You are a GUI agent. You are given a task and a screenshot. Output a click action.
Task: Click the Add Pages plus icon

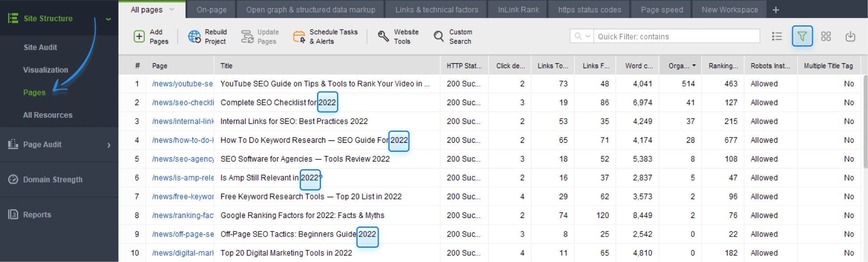coord(139,36)
